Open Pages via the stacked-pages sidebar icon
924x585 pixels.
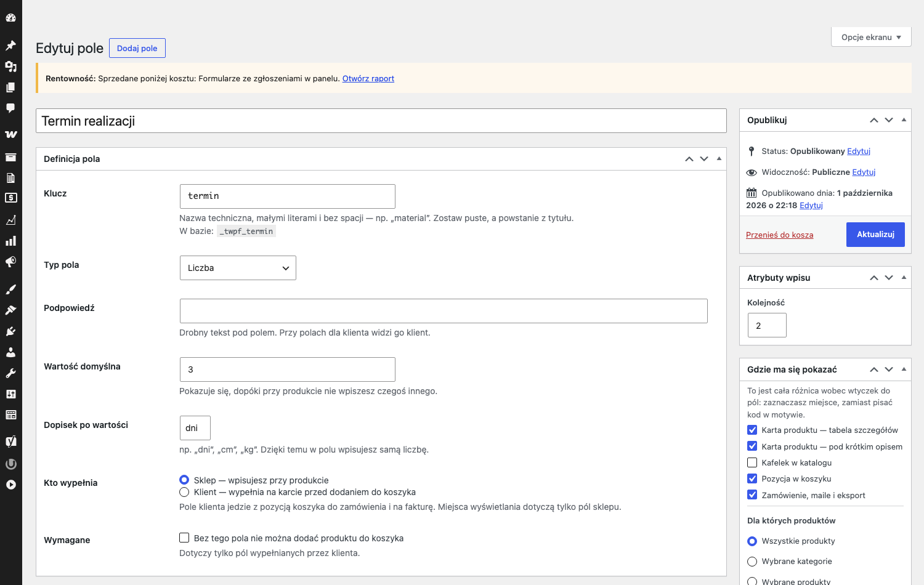(x=10, y=87)
